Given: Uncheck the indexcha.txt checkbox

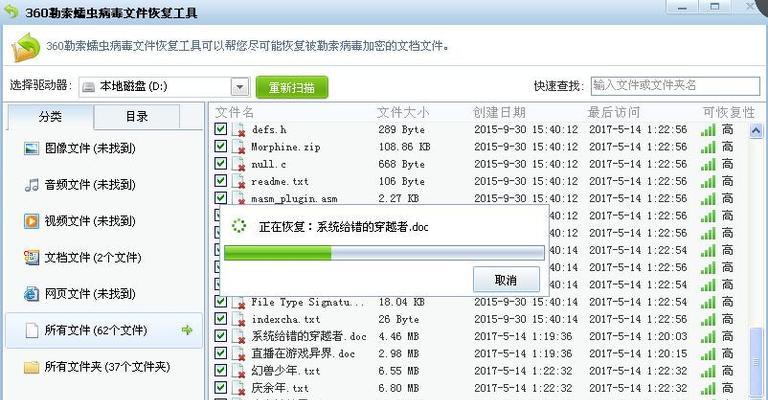Looking at the screenshot, I should 220,318.
